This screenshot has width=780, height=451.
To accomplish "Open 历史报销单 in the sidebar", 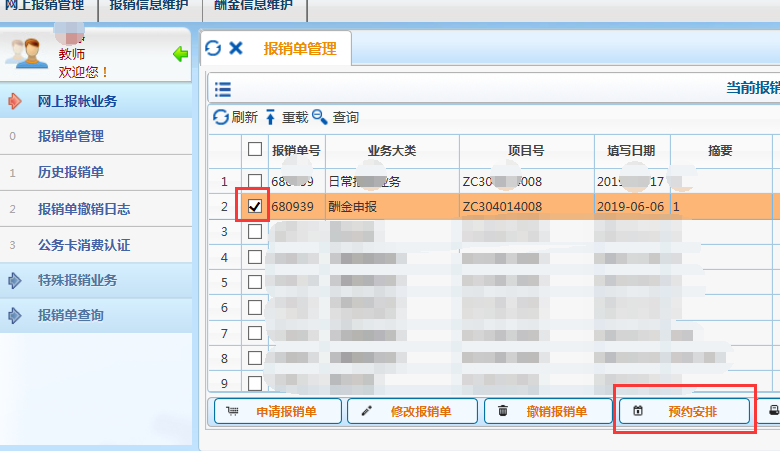I will pyautogui.click(x=70, y=172).
